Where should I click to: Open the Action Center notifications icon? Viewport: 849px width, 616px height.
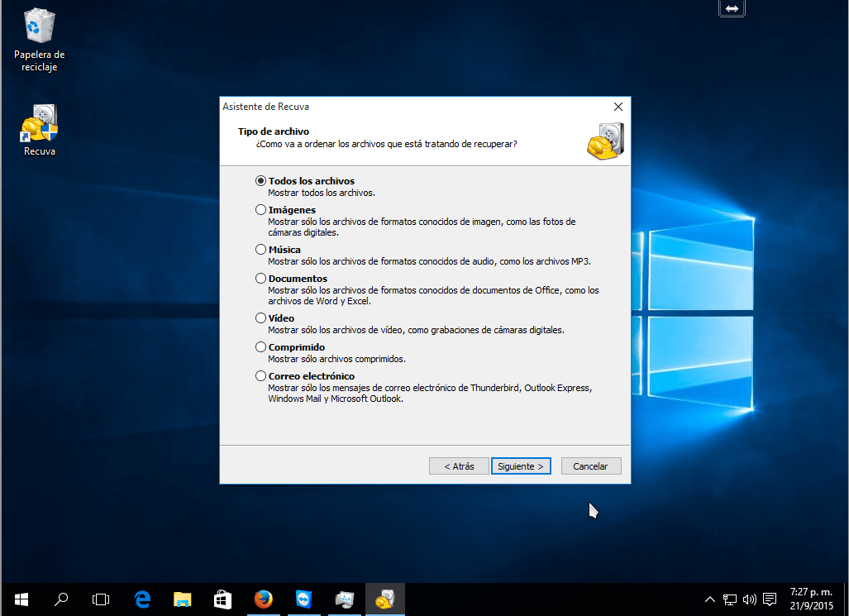click(770, 599)
